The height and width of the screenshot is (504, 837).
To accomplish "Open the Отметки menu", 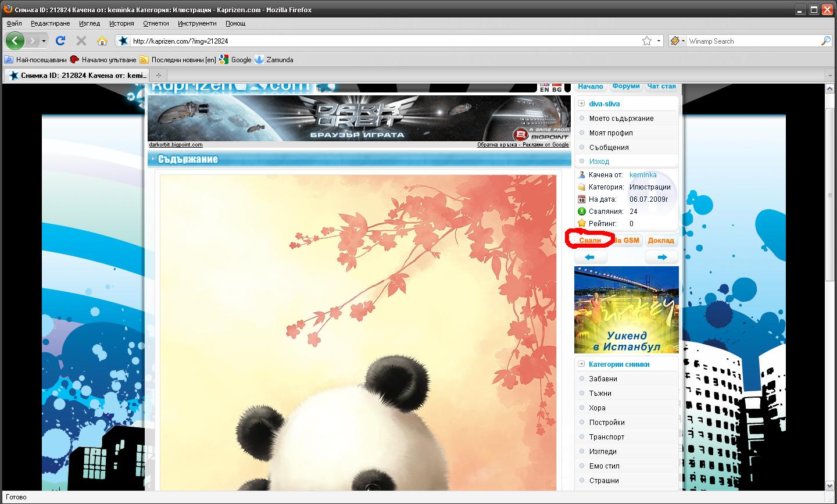I will [156, 23].
